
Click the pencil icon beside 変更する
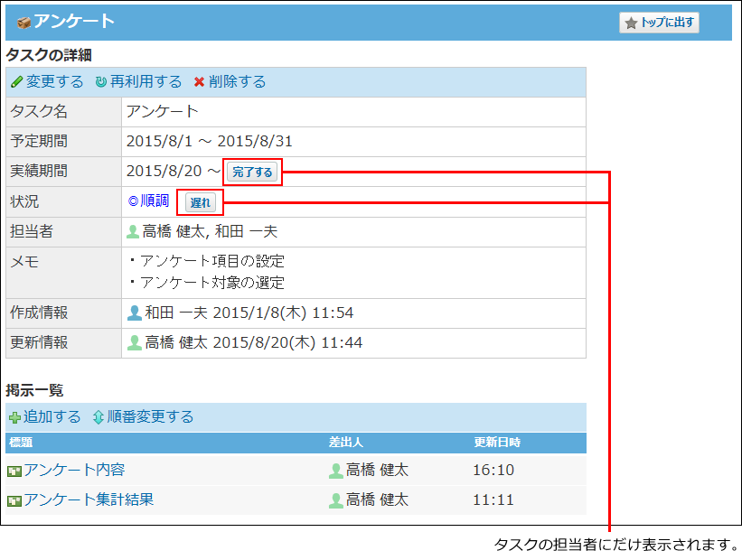16,82
